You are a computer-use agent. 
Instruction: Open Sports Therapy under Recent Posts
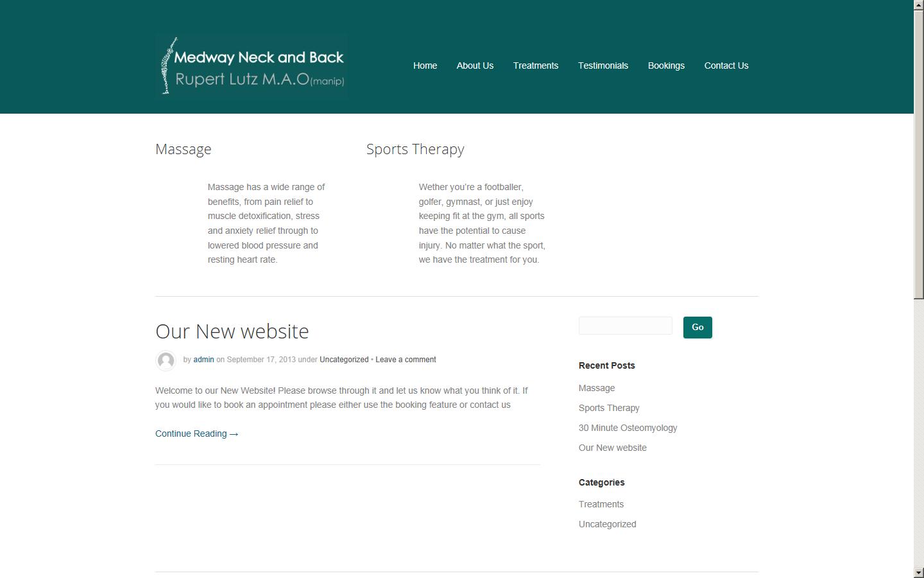click(608, 408)
